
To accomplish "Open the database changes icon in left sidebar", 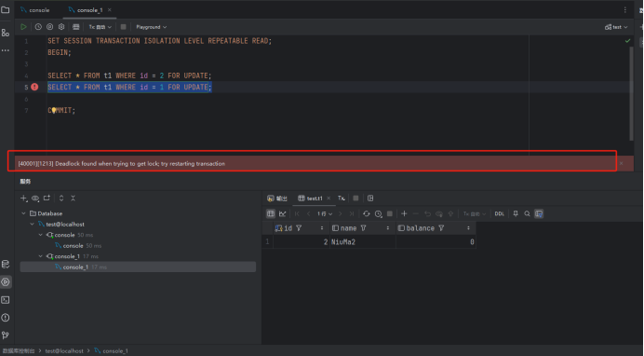I will pyautogui.click(x=6, y=264).
